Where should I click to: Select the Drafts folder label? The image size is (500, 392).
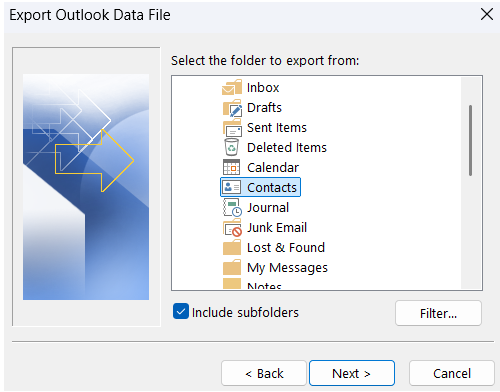(x=264, y=108)
